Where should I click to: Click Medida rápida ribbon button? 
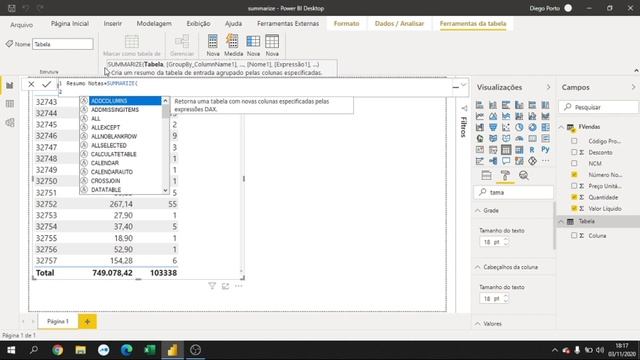click(x=233, y=45)
